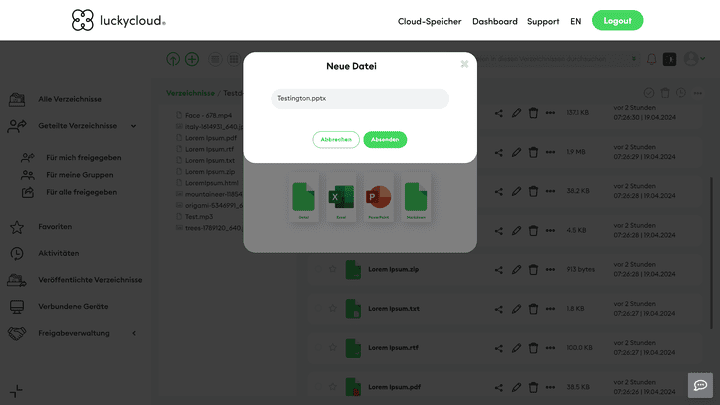
Task: Star Lorem Ipsum.txt as favorite
Action: tap(332, 309)
